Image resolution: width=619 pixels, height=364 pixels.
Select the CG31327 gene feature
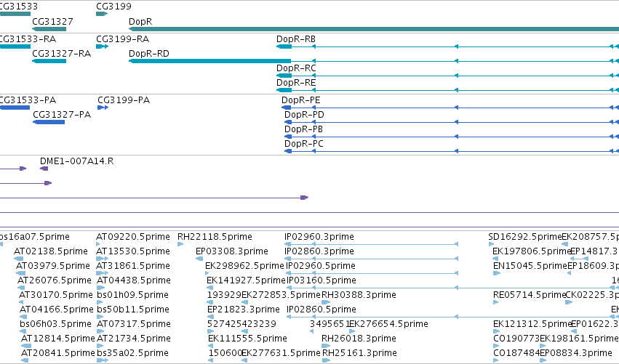49,29
